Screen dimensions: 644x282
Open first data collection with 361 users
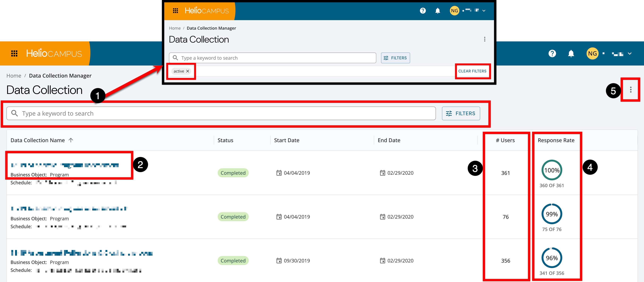(65, 165)
